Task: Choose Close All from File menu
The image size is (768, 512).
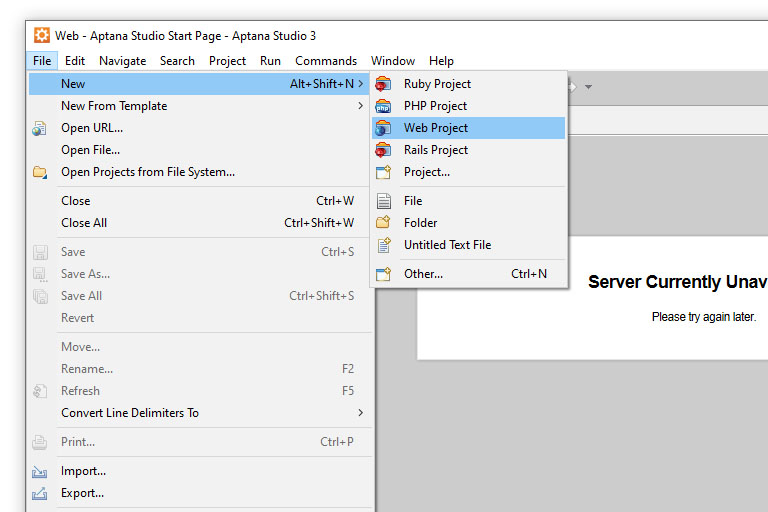Action: click(x=199, y=223)
